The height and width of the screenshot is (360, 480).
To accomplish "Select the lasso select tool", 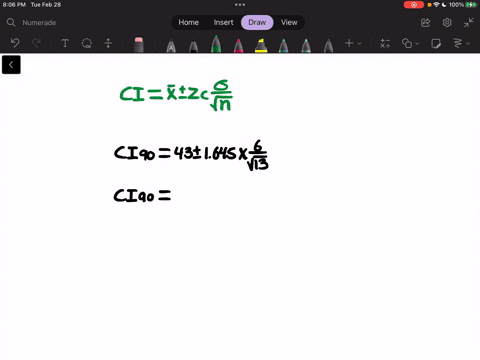I will (87, 43).
